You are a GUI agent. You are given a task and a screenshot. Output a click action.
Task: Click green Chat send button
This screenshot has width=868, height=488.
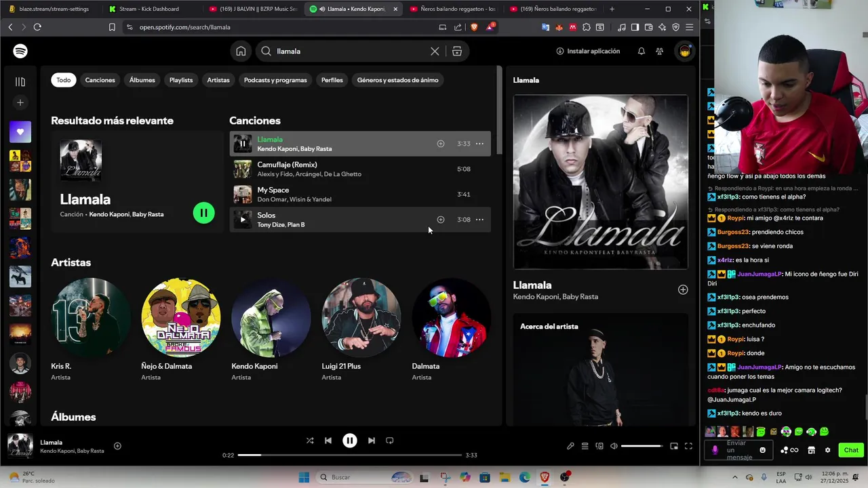[x=851, y=450]
